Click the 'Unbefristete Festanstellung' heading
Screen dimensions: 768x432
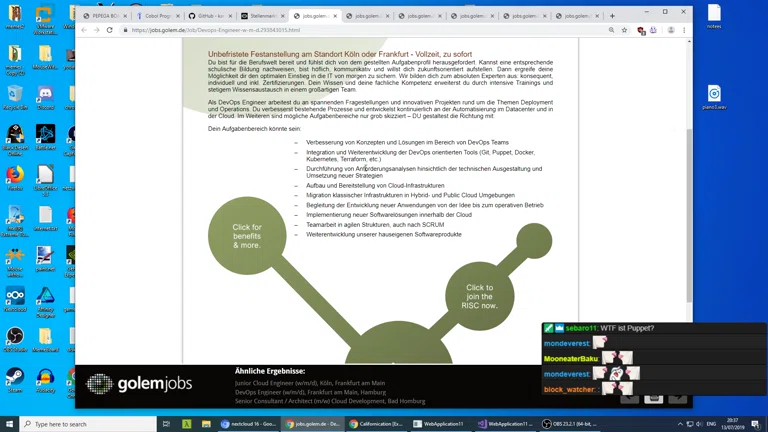click(340, 54)
